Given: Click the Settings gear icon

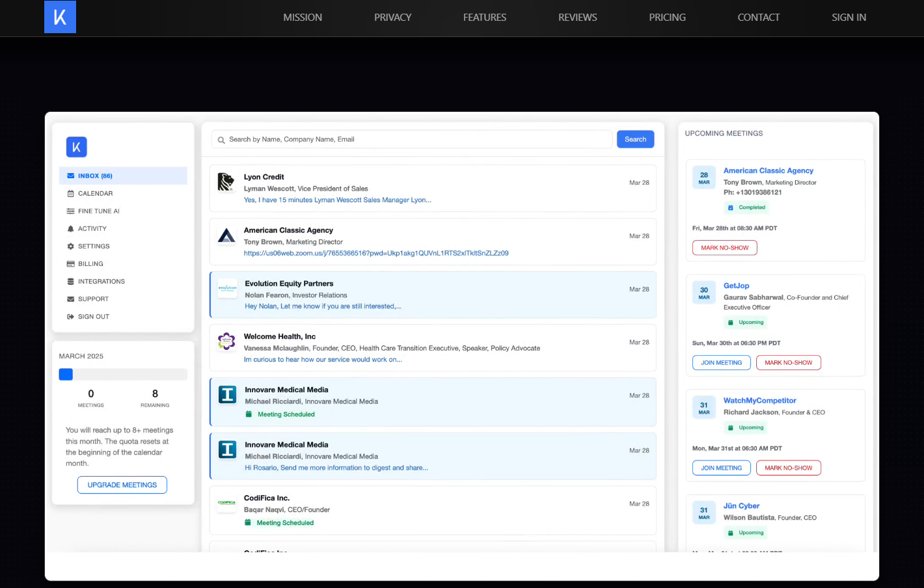Looking at the screenshot, I should click(71, 246).
